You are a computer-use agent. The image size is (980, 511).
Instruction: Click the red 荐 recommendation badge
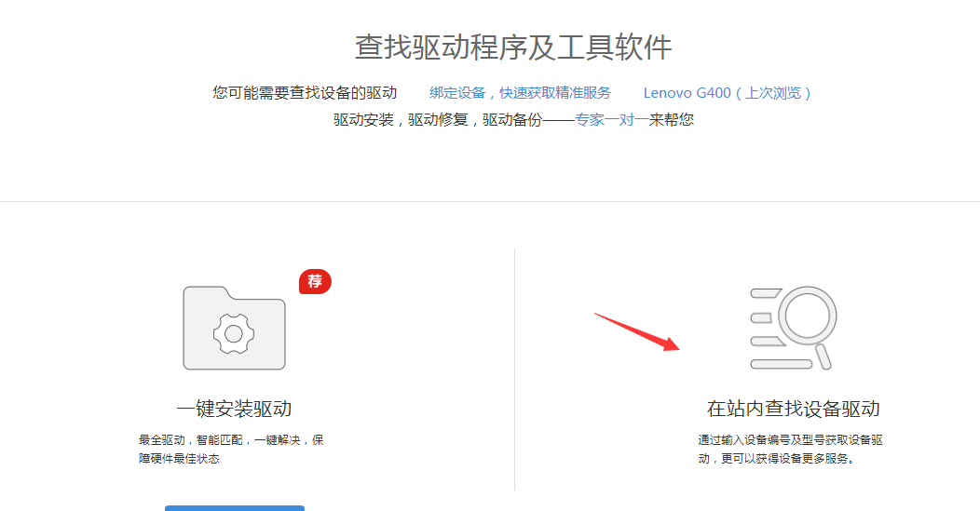click(x=315, y=282)
